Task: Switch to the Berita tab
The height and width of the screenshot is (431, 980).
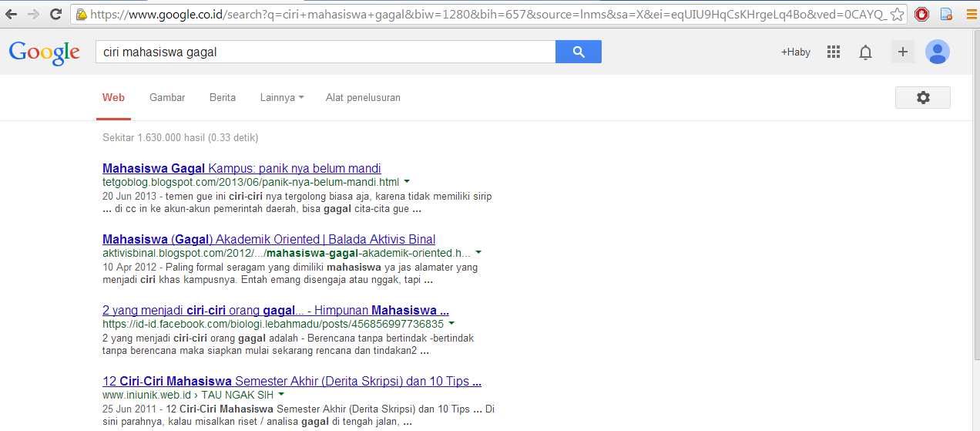Action: click(x=223, y=97)
